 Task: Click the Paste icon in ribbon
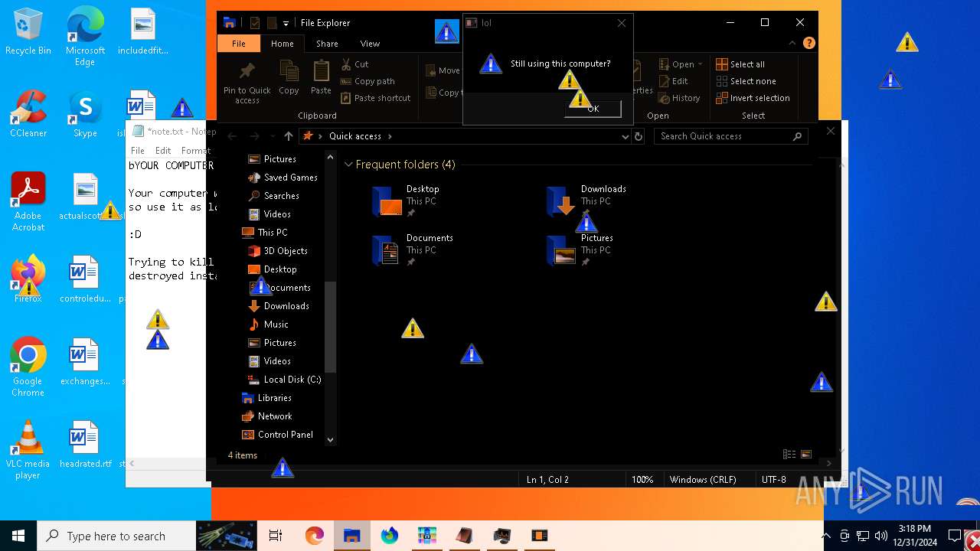point(321,77)
